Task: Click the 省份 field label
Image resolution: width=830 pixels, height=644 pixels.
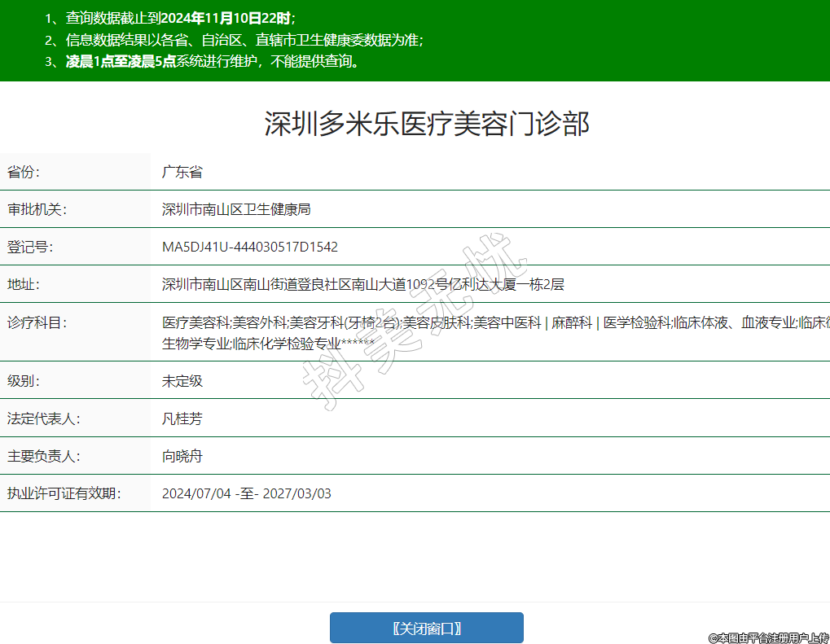Action: [x=24, y=172]
